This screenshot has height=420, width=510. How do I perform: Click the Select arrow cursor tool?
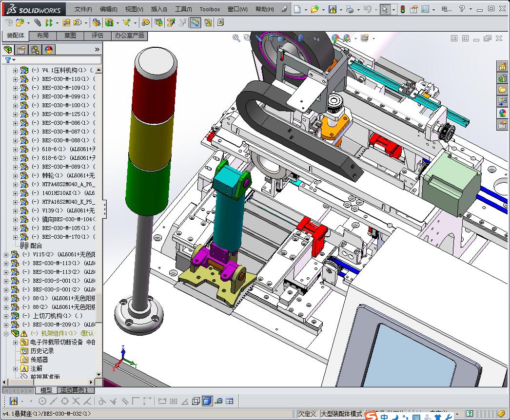(x=385, y=9)
